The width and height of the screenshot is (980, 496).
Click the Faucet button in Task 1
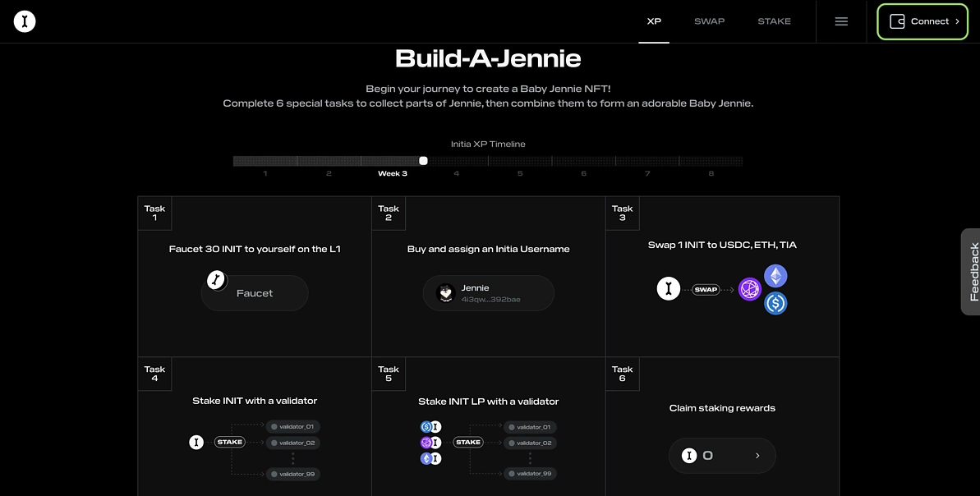255,293
